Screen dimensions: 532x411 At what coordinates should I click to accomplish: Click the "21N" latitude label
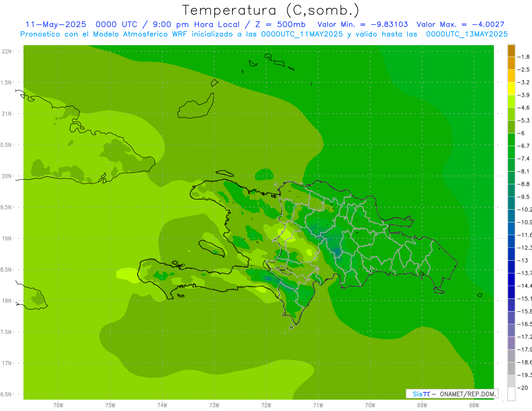[x=7, y=114]
